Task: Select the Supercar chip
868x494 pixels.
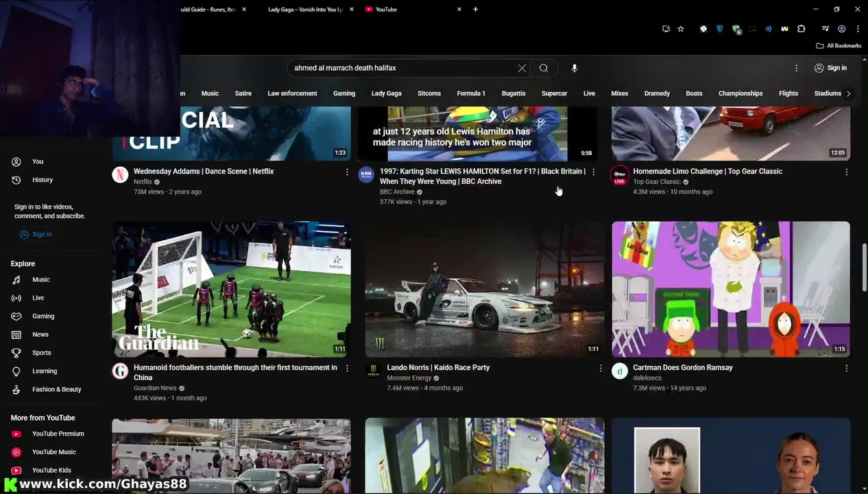Action: (554, 93)
